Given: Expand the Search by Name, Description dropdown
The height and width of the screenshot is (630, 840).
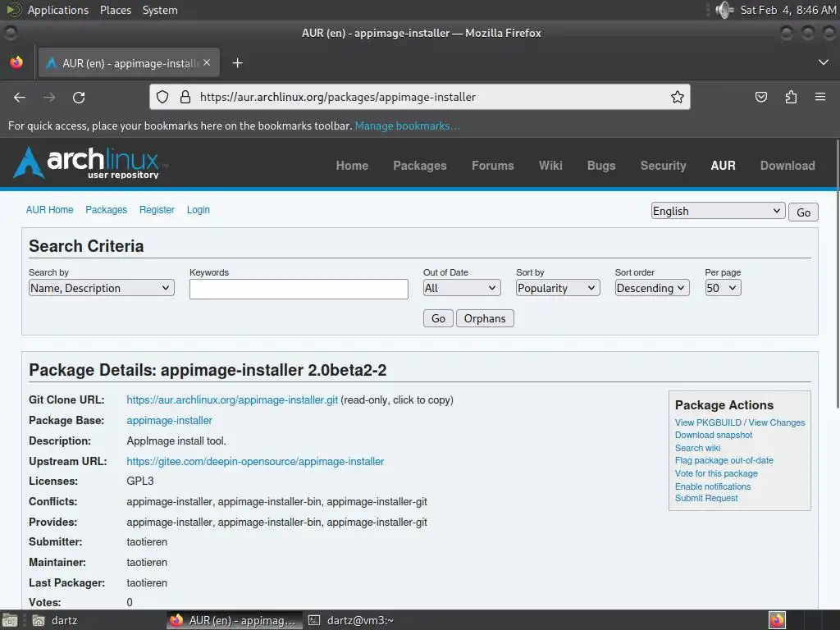Looking at the screenshot, I should 101,288.
